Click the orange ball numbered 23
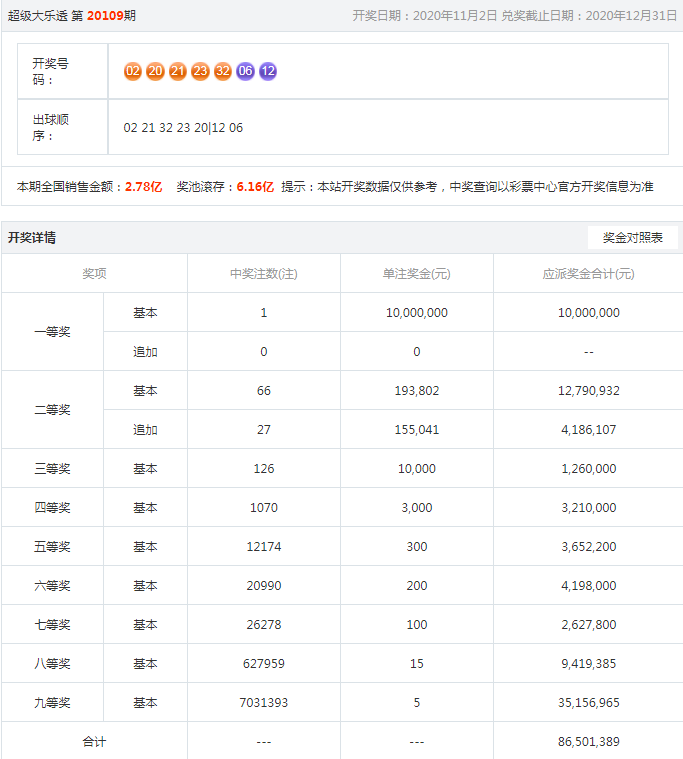The image size is (683, 759). pos(200,71)
